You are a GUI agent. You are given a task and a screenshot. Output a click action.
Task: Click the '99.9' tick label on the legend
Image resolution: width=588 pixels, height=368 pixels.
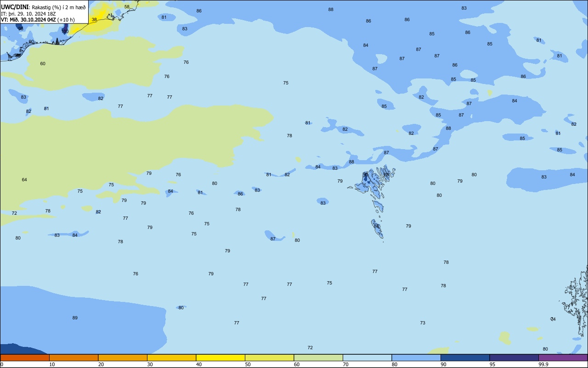[x=543, y=364]
